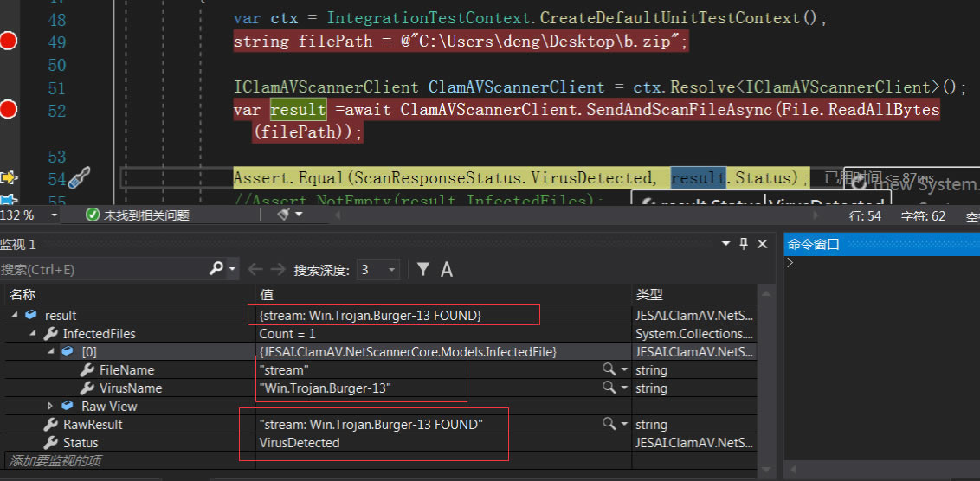This screenshot has width=980, height=481.
Task: Click the 字符: 62 character indicator
Action: click(923, 215)
